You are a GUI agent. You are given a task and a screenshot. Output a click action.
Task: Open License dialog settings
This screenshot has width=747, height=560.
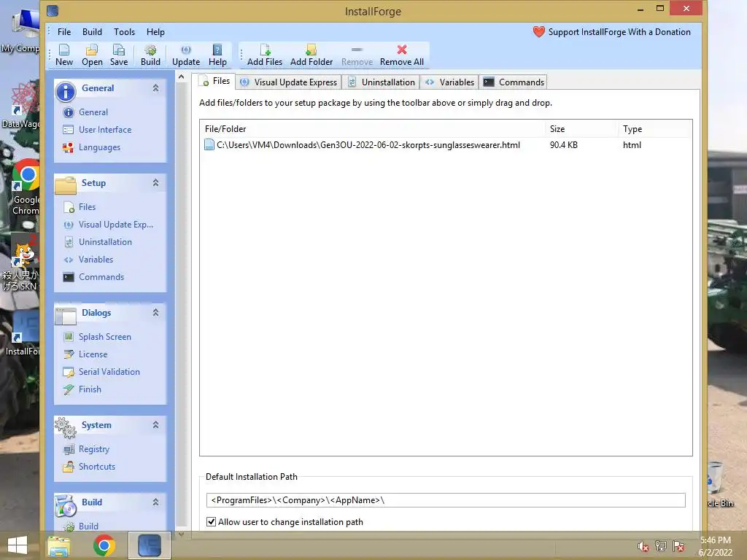(x=93, y=354)
